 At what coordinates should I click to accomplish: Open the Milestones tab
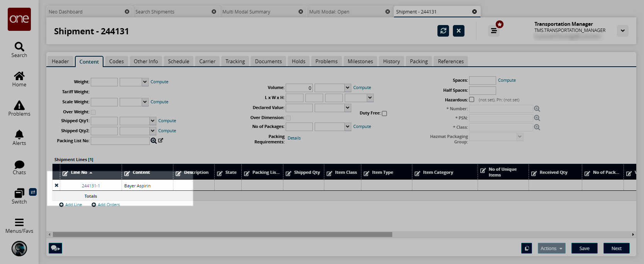click(x=360, y=61)
